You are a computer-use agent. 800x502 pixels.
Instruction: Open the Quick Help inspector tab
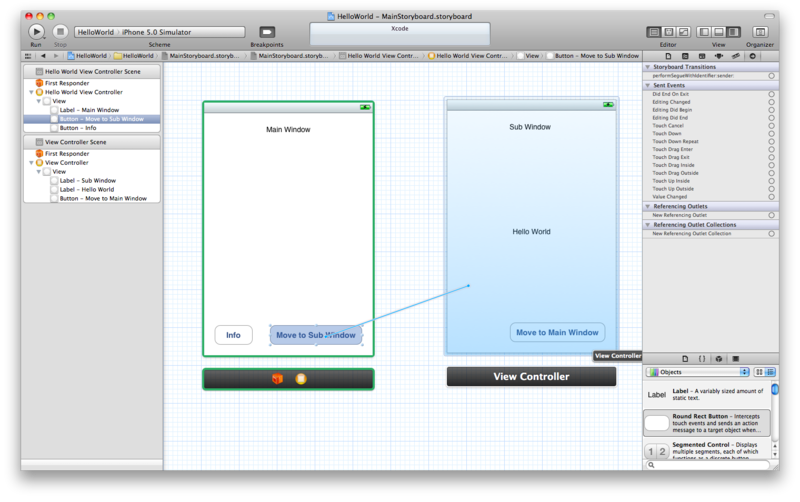point(685,56)
